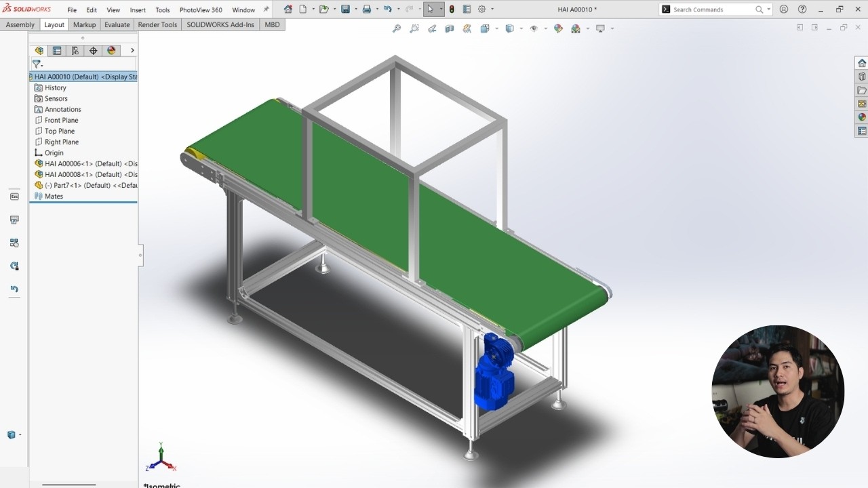Open the MBD tab

coord(272,24)
